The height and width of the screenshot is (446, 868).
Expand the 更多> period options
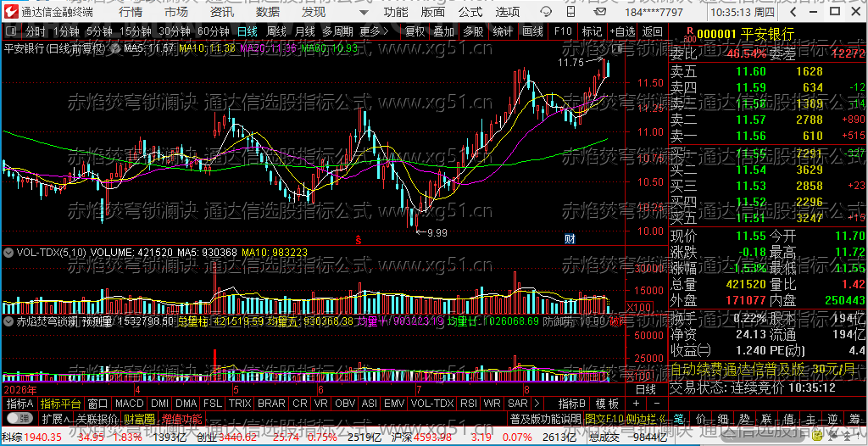pos(374,31)
